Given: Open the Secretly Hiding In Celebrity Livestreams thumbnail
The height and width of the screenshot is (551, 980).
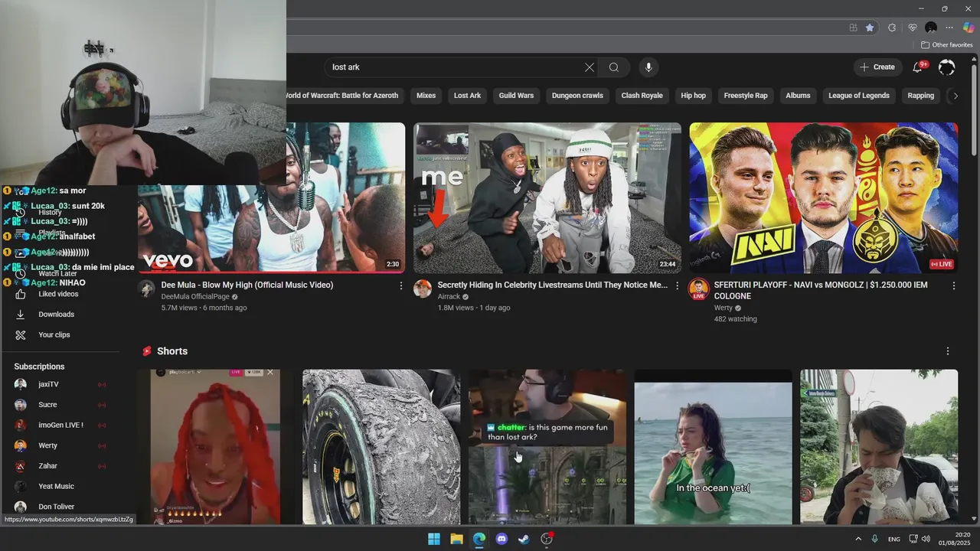Looking at the screenshot, I should pos(547,197).
